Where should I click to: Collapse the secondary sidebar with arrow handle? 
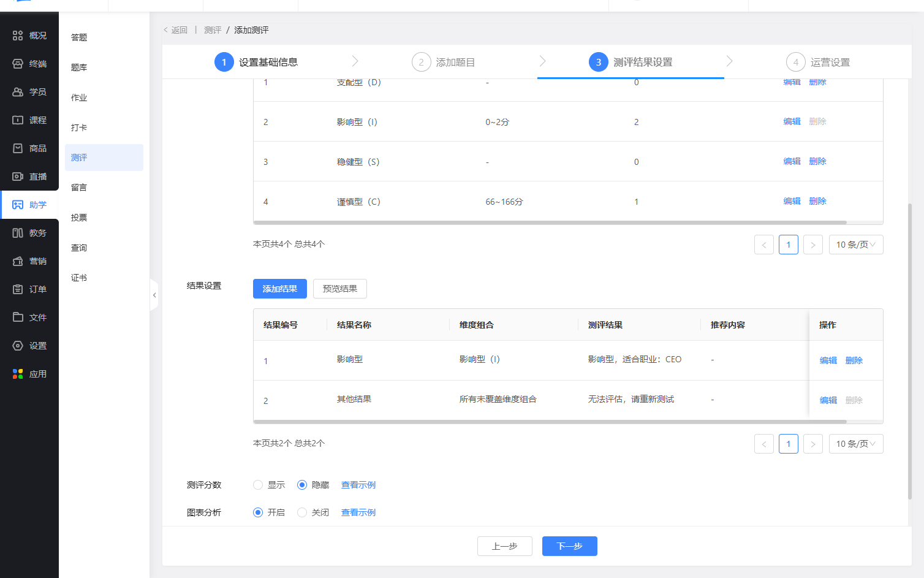154,295
